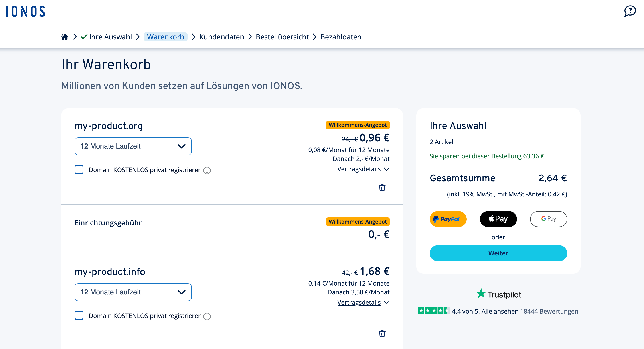Go to Kundendaten in the breadcrumb
Viewport: 644px width, 349px height.
click(221, 37)
